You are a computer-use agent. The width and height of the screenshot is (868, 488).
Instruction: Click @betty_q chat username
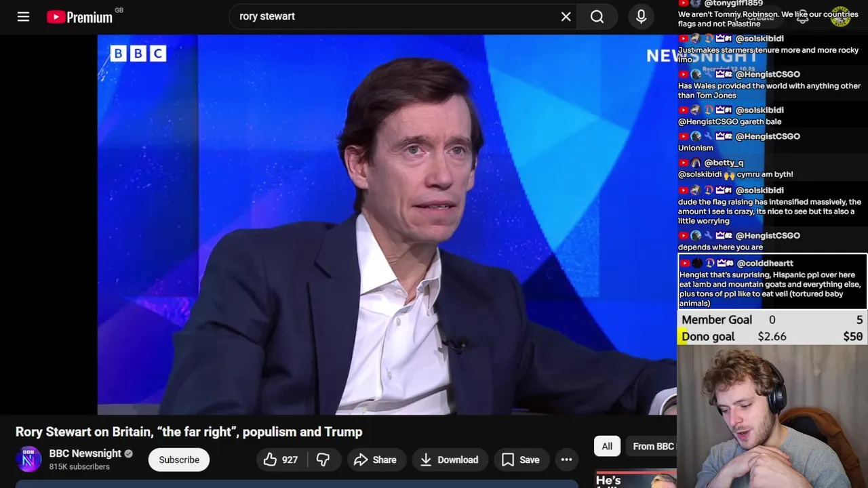point(724,163)
